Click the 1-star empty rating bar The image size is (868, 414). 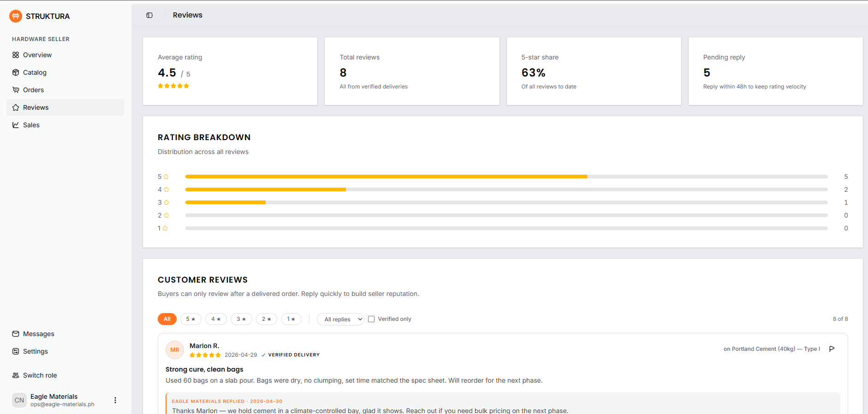tap(506, 228)
